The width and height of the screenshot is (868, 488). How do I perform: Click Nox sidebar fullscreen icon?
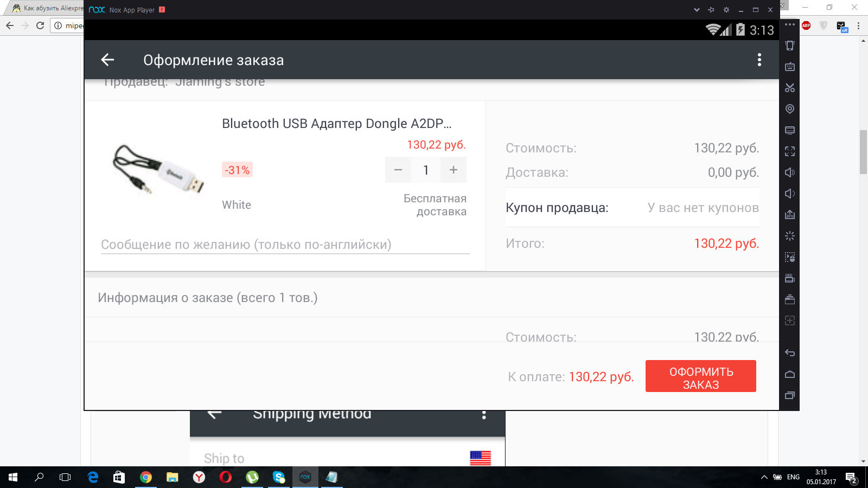[790, 151]
